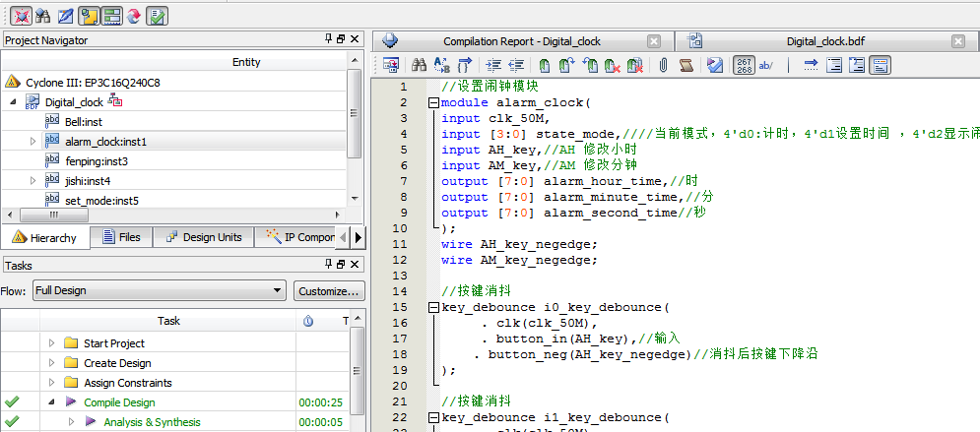Collapse code fold at module alarm_clock line
The image size is (980, 432).
(x=432, y=103)
